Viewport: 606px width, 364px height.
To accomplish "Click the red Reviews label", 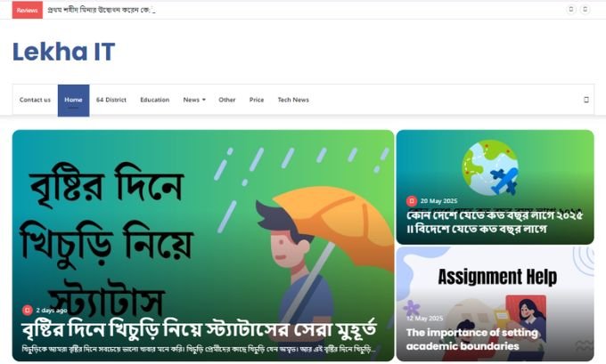I will 28,10.
